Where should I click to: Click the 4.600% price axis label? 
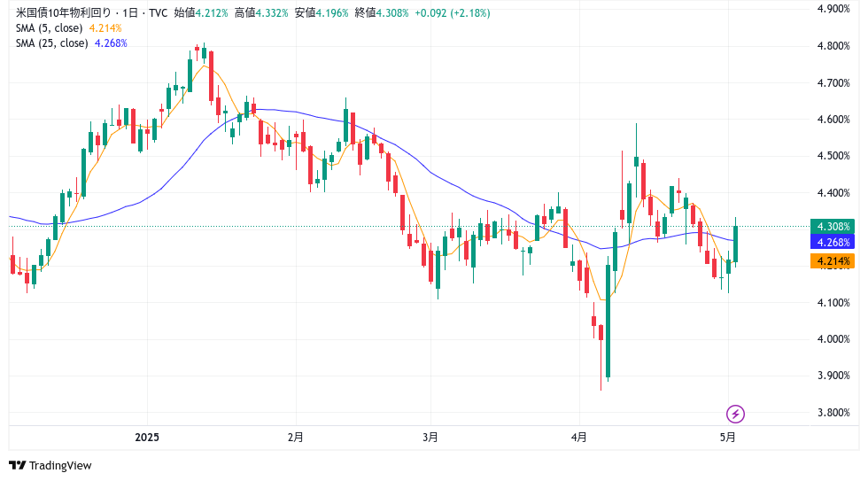click(x=833, y=119)
